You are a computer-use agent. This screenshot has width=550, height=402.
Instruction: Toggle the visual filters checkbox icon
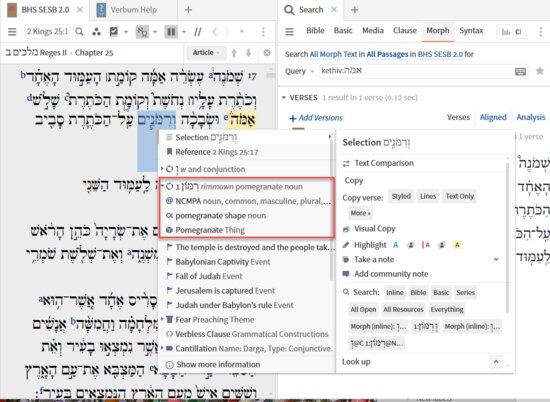click(x=114, y=32)
